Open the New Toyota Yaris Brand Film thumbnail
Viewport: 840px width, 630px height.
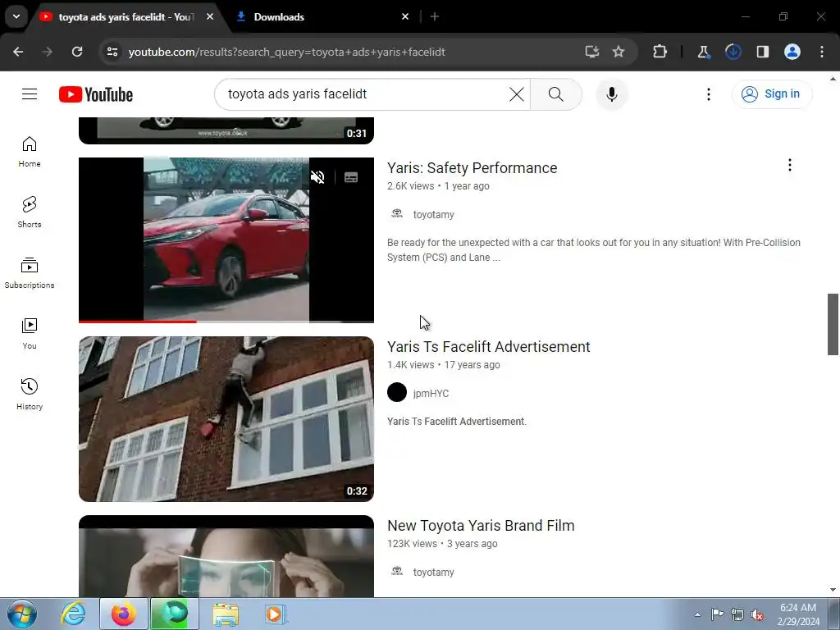coord(226,557)
